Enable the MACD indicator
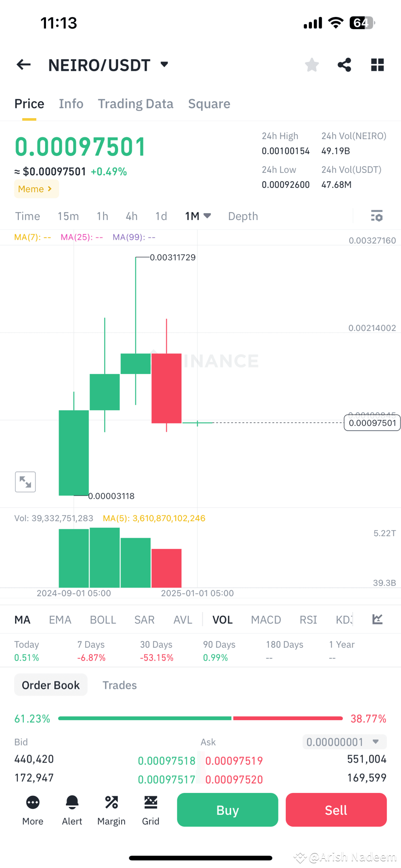Viewport: 401px width, 868px height. [266, 620]
